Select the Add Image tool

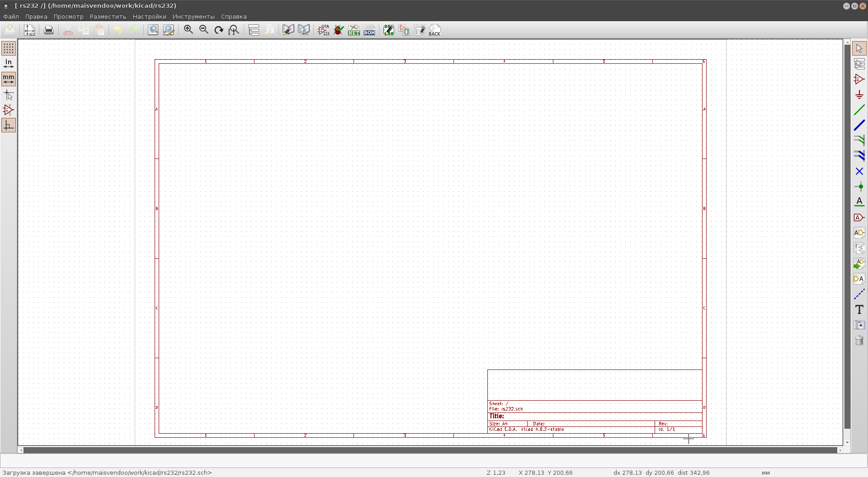pos(859,325)
